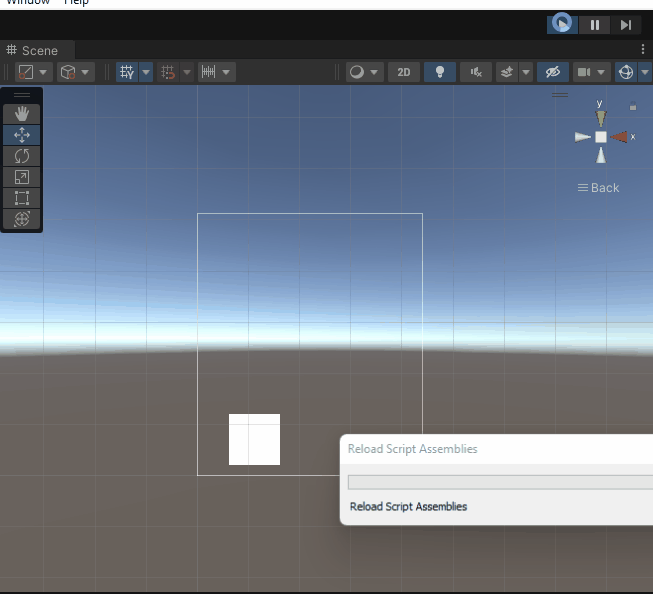Click the Back view label under gizmo
Screen dimensions: 653x594
pos(599,188)
